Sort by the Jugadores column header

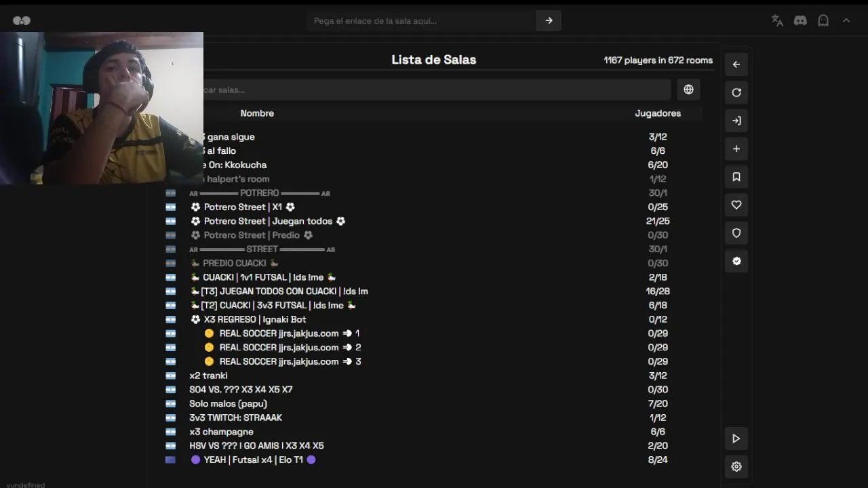coord(658,113)
